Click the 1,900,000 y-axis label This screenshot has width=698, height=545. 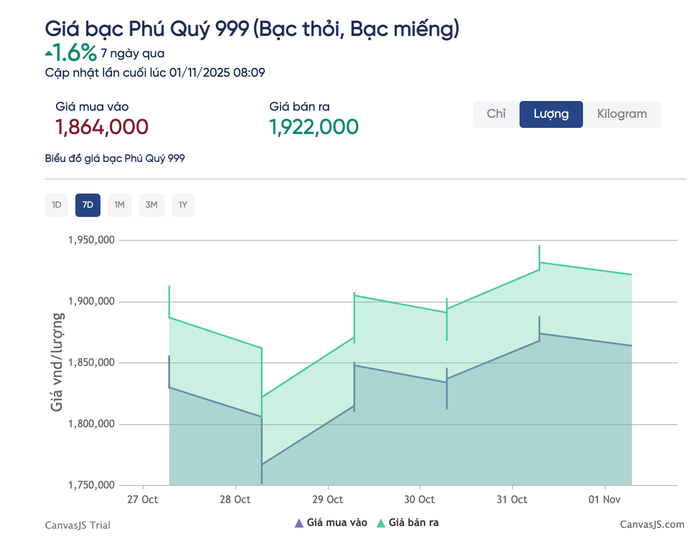(x=92, y=301)
